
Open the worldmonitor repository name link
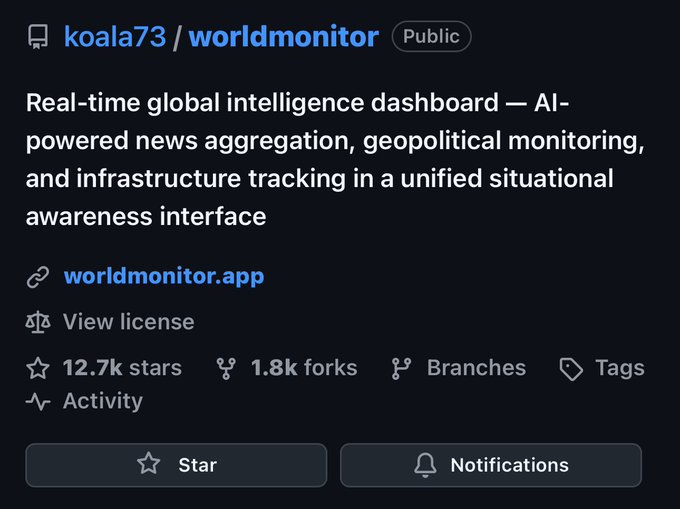point(284,38)
